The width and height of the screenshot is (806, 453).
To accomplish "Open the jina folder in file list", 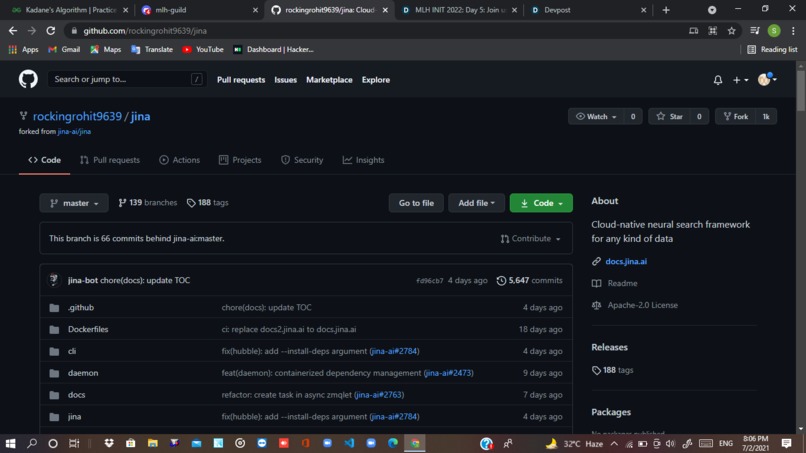I will pos(75,416).
